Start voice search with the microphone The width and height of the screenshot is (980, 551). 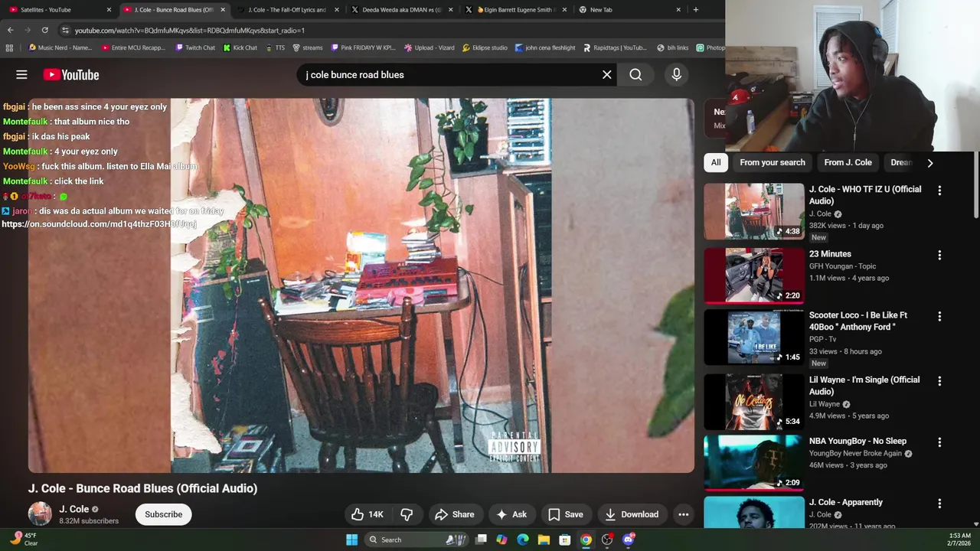click(676, 74)
